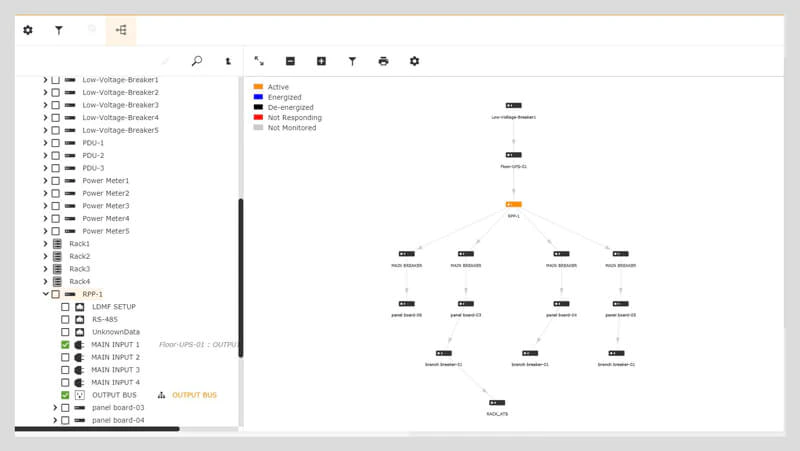Select the hierarchy tree view tab
Screen dimensions: 800x451
point(121,30)
